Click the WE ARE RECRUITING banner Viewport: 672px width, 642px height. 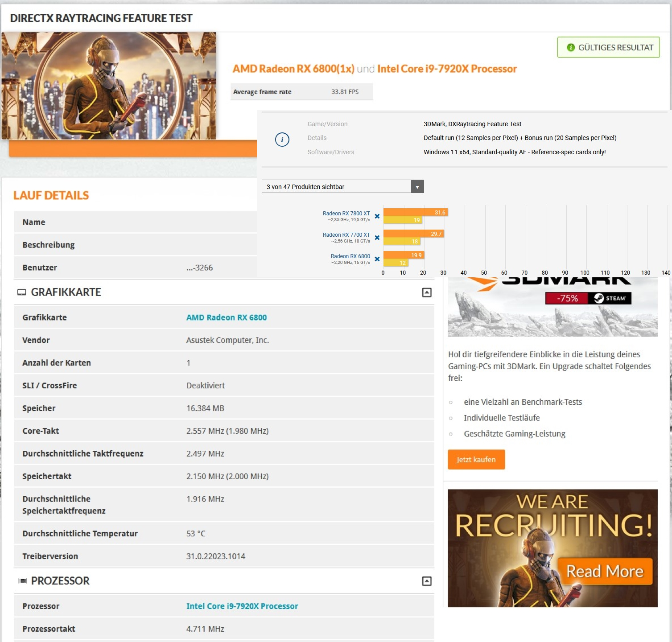(x=552, y=548)
